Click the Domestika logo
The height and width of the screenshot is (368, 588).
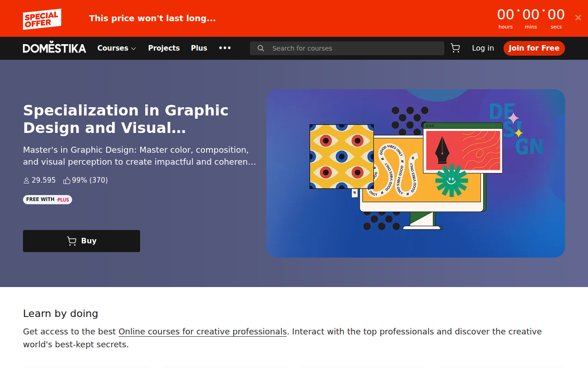coord(55,47)
